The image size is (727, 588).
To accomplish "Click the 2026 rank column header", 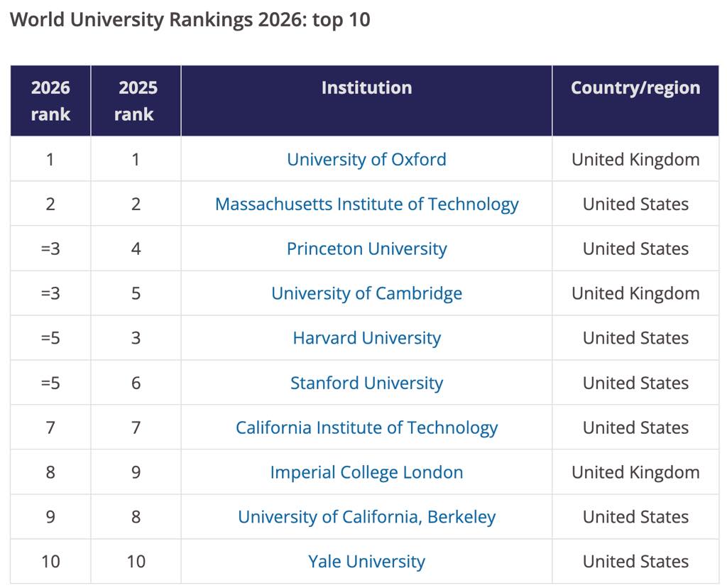I will click(50, 101).
